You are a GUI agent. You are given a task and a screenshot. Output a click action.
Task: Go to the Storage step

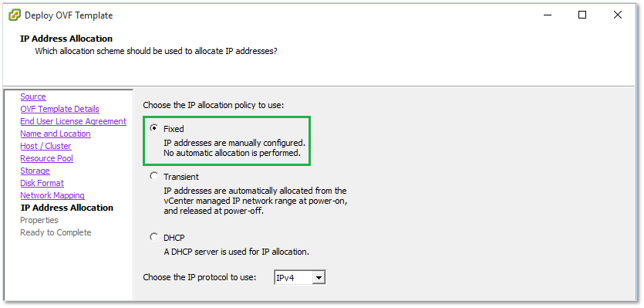(35, 171)
